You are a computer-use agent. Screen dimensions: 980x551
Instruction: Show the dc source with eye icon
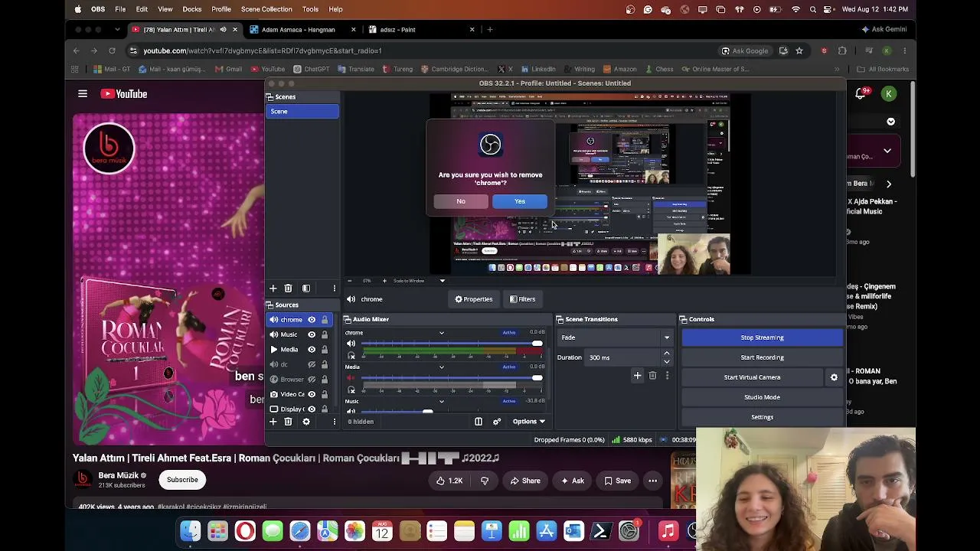click(312, 364)
